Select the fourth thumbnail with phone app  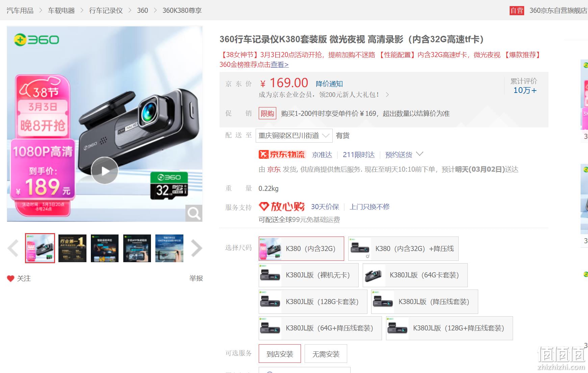(x=137, y=248)
